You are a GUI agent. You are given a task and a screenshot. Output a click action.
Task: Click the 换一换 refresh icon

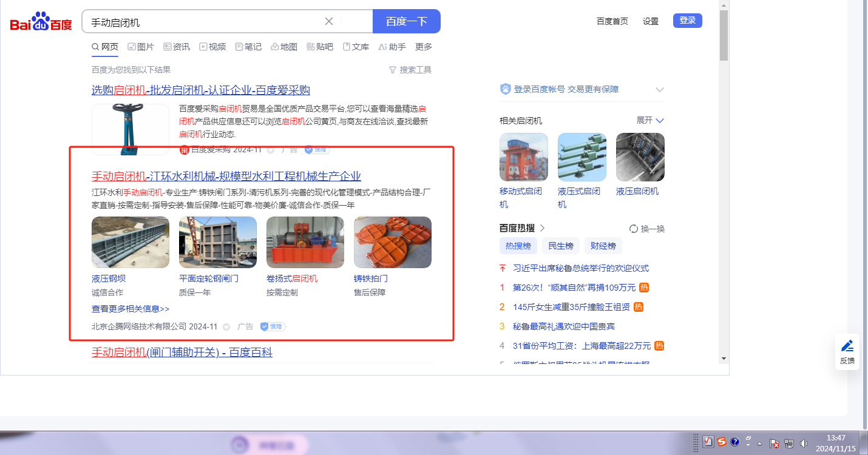click(x=634, y=229)
